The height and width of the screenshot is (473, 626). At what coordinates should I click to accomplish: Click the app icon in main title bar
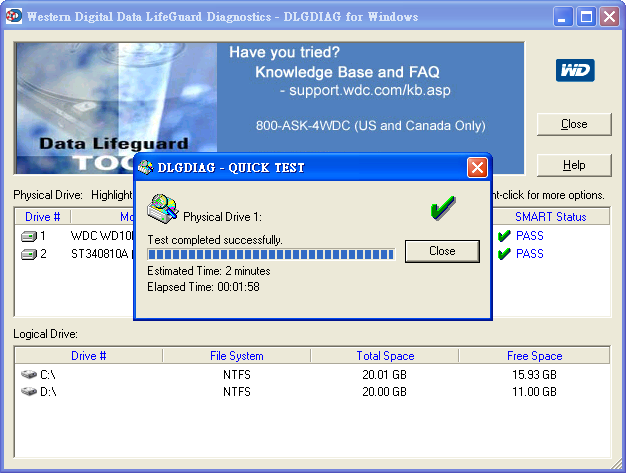[x=14, y=16]
